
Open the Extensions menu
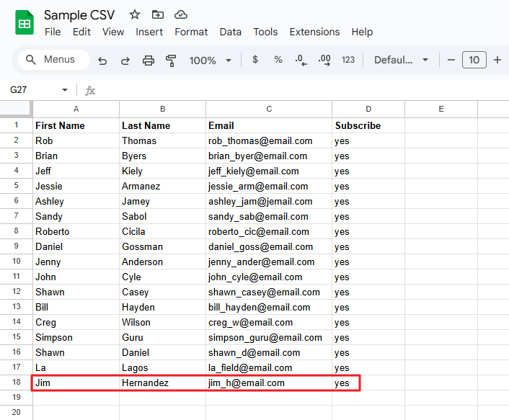coord(314,32)
